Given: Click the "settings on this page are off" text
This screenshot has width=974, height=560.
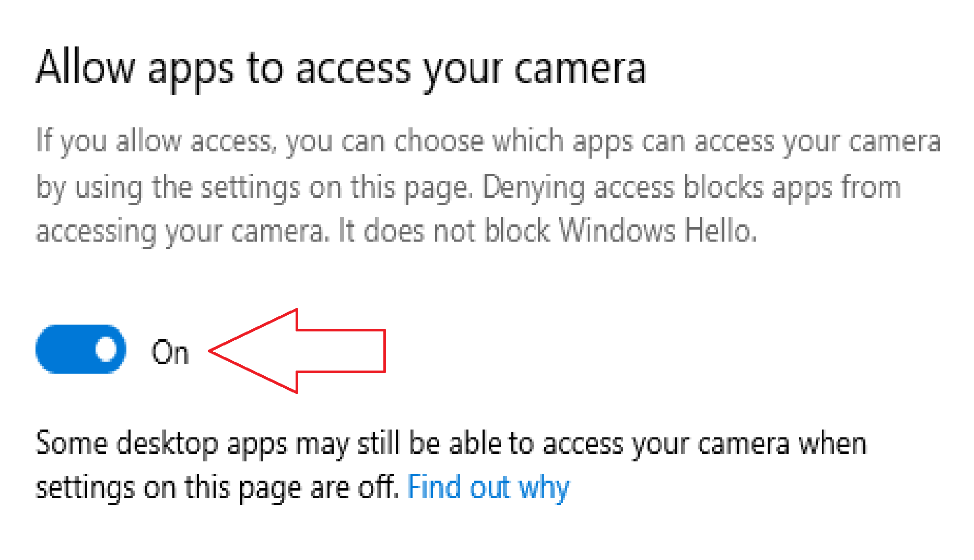Looking at the screenshot, I should click(217, 488).
